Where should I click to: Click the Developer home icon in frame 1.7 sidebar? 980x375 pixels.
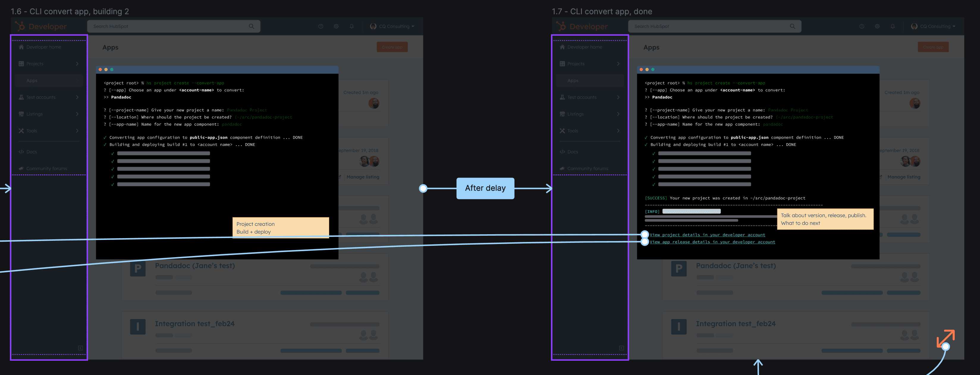pos(562,47)
